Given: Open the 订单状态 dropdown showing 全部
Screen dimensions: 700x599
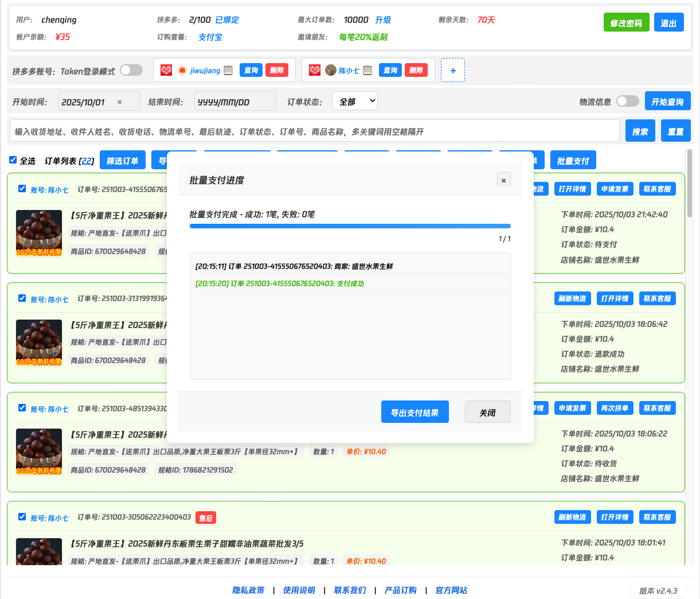Looking at the screenshot, I should tap(354, 101).
